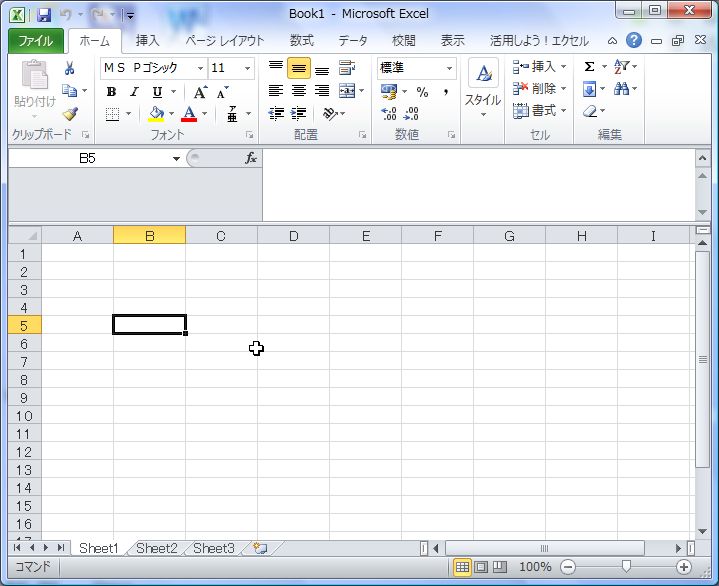Apply percent style with the % icon
The height and width of the screenshot is (586, 719).
coord(422,92)
